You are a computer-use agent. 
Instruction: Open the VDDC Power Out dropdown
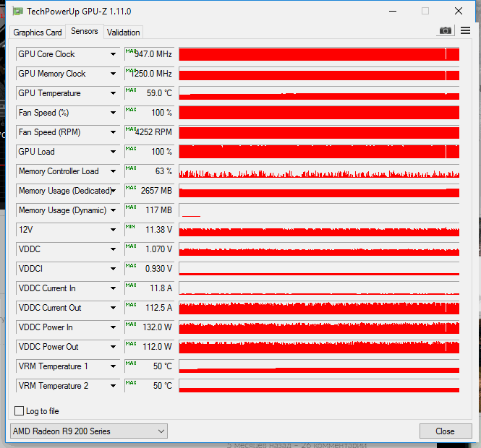[x=113, y=347]
